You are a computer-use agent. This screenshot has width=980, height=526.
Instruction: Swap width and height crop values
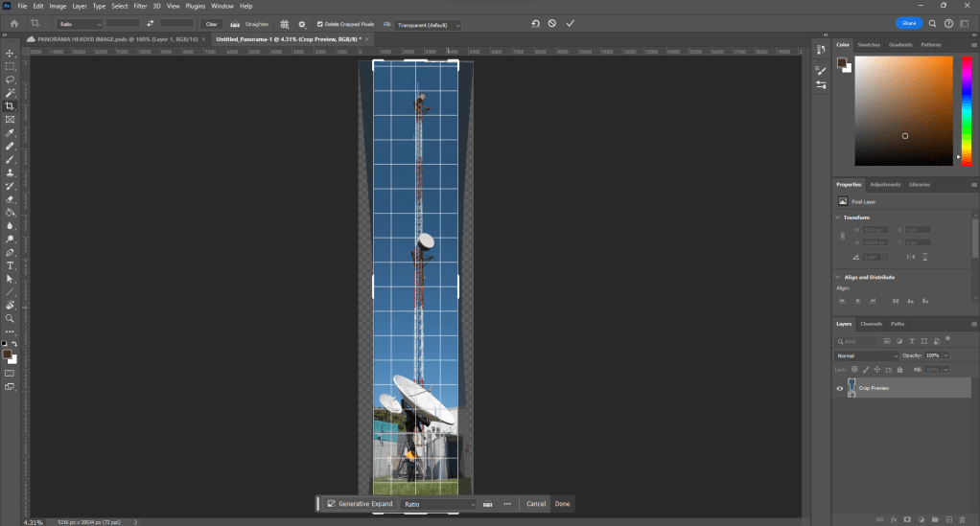[150, 24]
